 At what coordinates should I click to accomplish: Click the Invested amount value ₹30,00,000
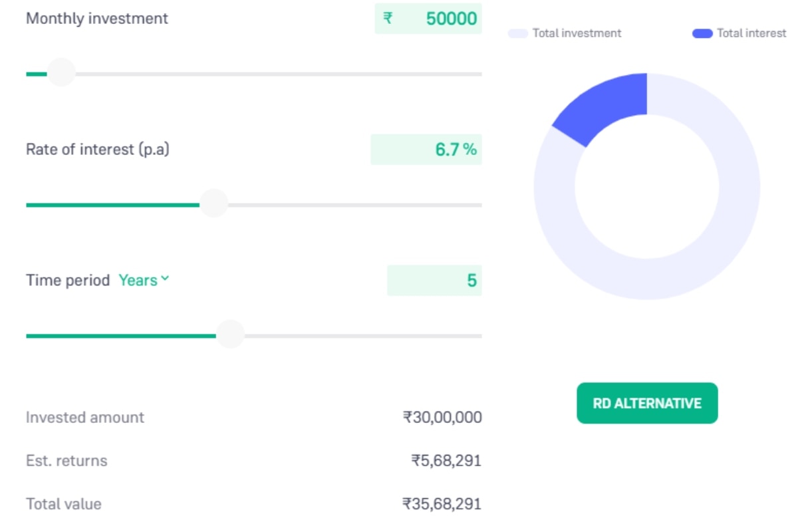click(442, 418)
